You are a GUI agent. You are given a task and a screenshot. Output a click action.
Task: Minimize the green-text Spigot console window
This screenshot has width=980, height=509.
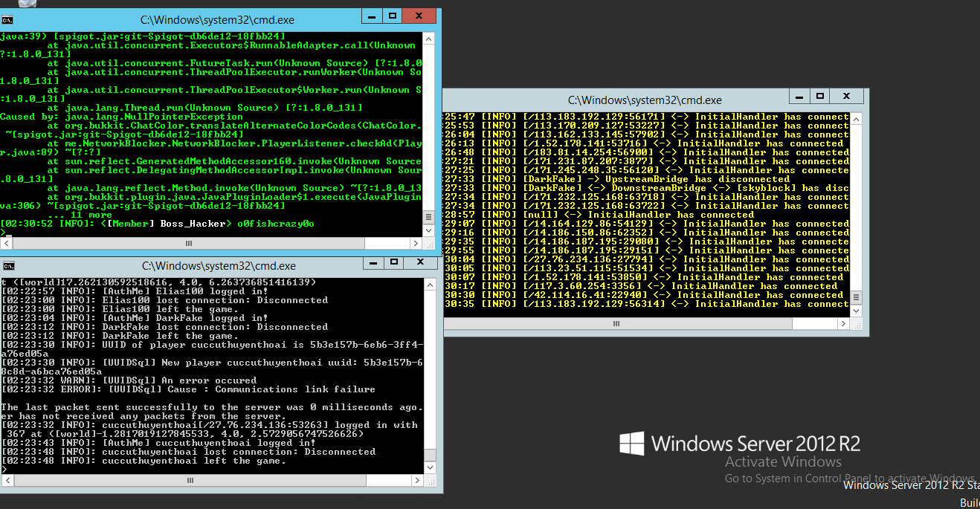pos(372,16)
